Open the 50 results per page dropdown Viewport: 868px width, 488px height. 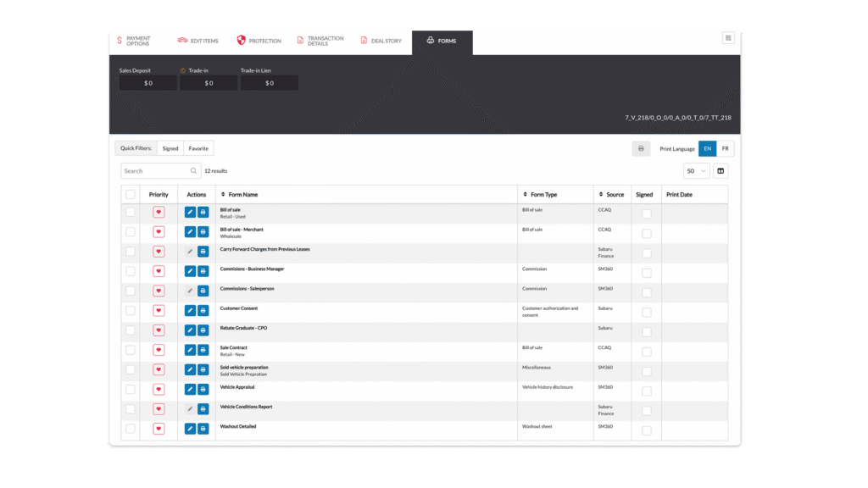pos(696,171)
